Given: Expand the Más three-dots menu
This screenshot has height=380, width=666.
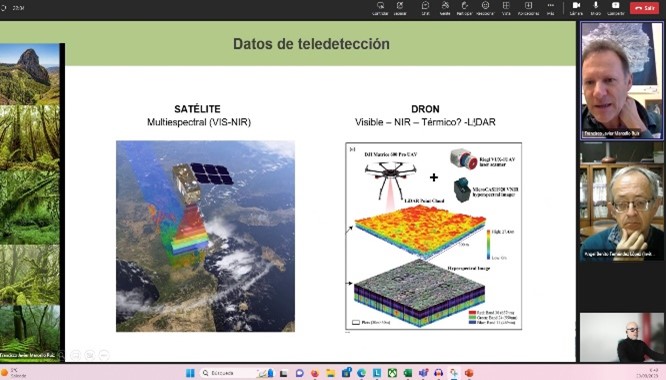Looking at the screenshot, I should [x=550, y=8].
